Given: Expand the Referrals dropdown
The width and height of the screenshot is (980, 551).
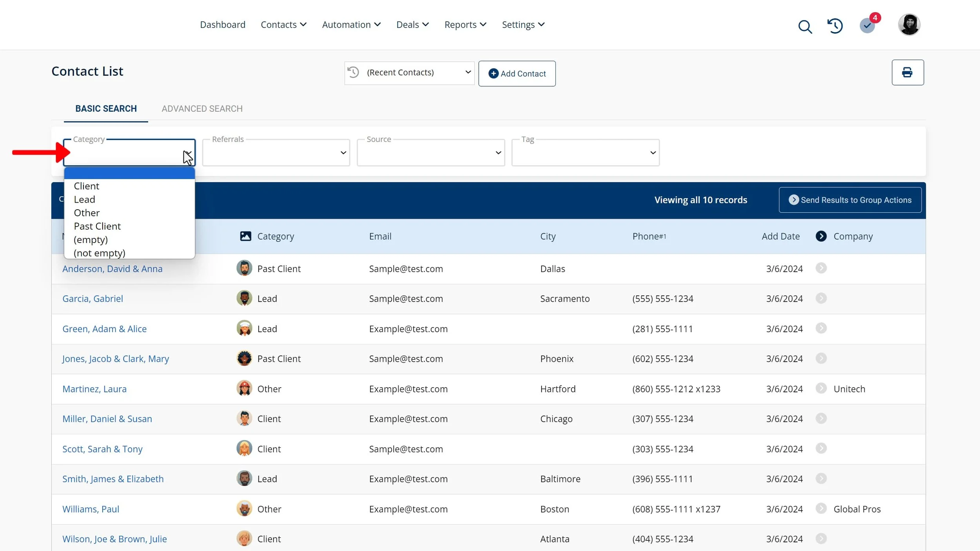Looking at the screenshot, I should point(276,153).
